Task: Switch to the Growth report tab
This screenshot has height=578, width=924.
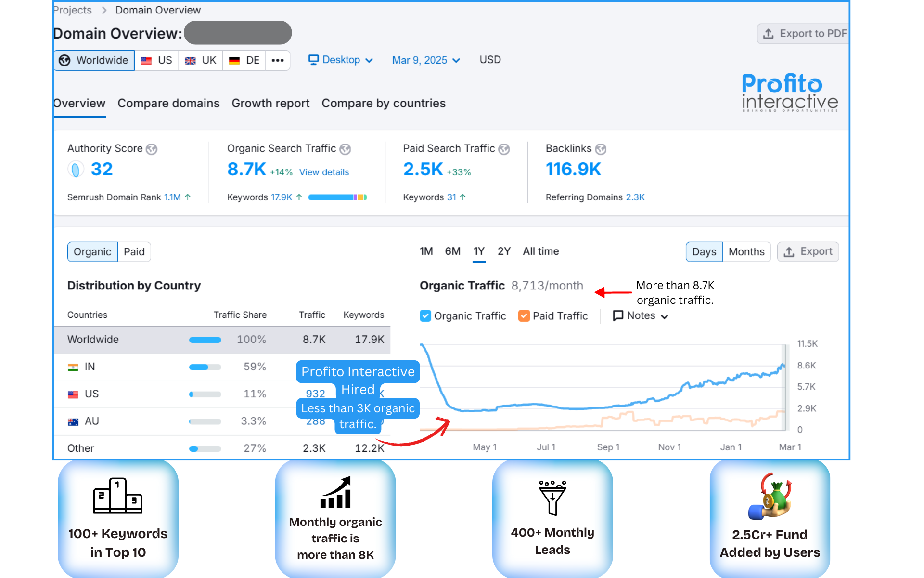Action: [270, 103]
